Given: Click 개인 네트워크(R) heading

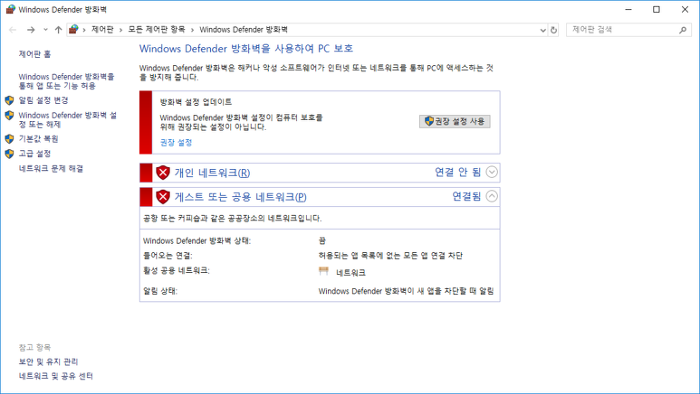Looking at the screenshot, I should point(212,173).
